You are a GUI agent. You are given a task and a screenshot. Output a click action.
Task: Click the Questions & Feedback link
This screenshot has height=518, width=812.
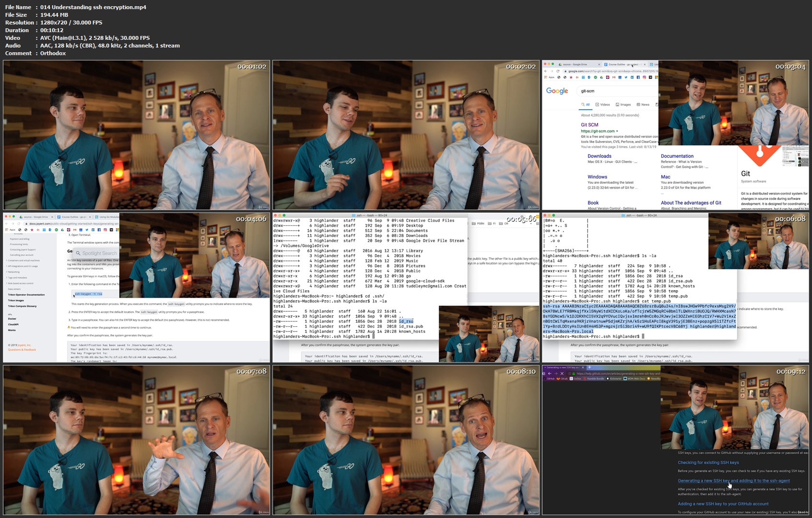click(x=22, y=350)
